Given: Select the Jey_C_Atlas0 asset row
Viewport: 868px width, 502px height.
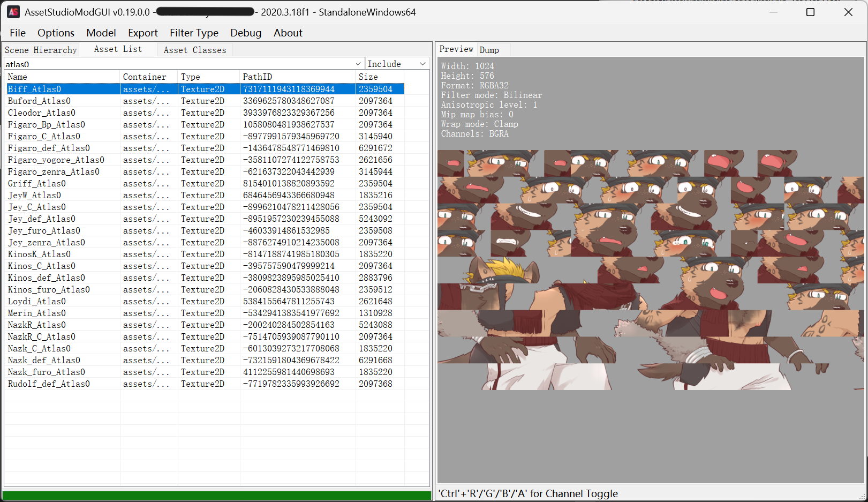Looking at the screenshot, I should coord(205,207).
